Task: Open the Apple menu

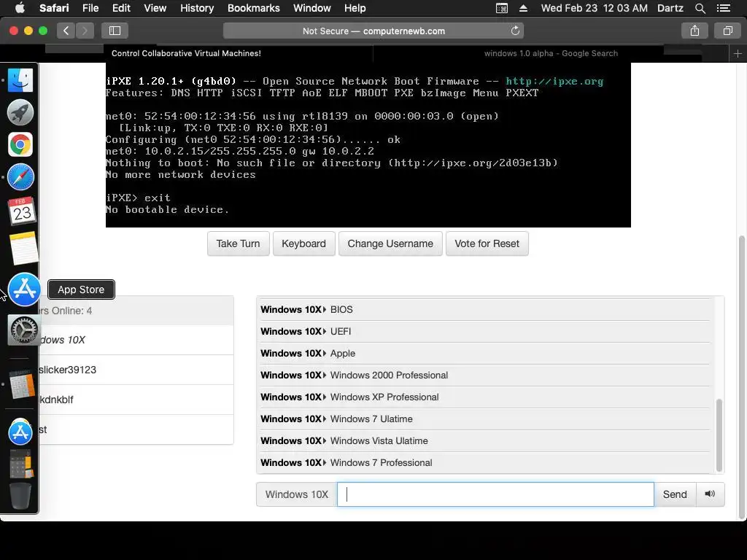Action: 20,8
